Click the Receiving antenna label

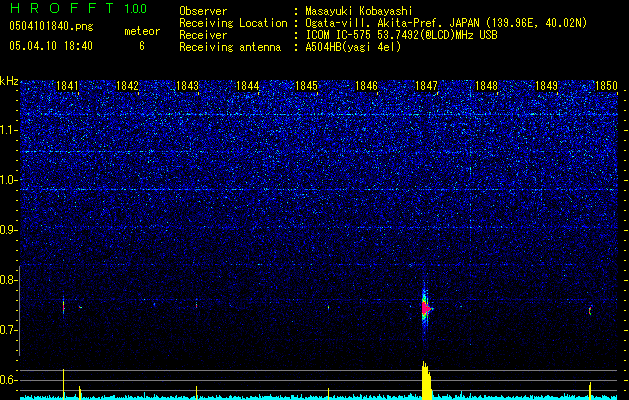[230, 47]
